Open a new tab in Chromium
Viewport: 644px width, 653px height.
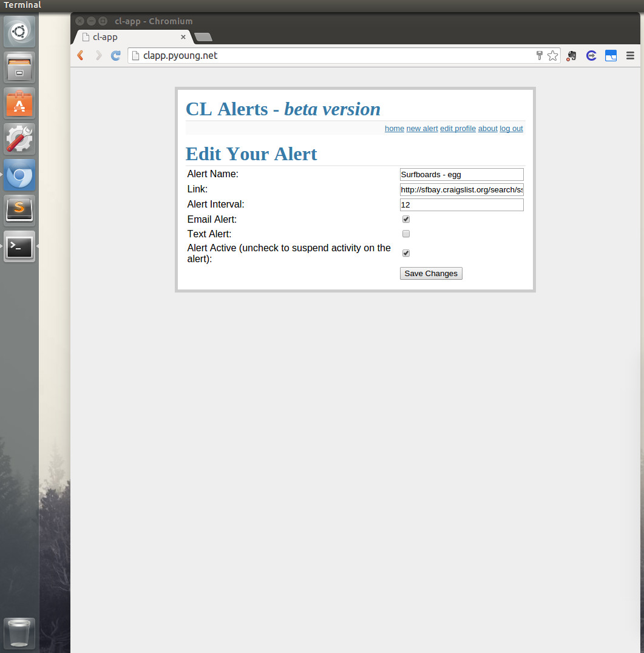point(203,37)
